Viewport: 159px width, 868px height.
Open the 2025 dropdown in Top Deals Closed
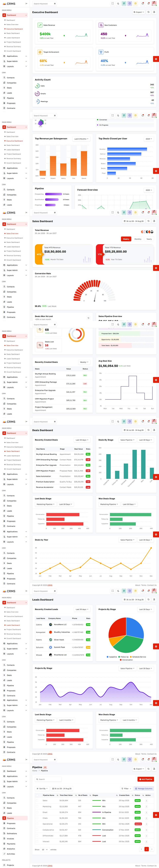[149, 139]
